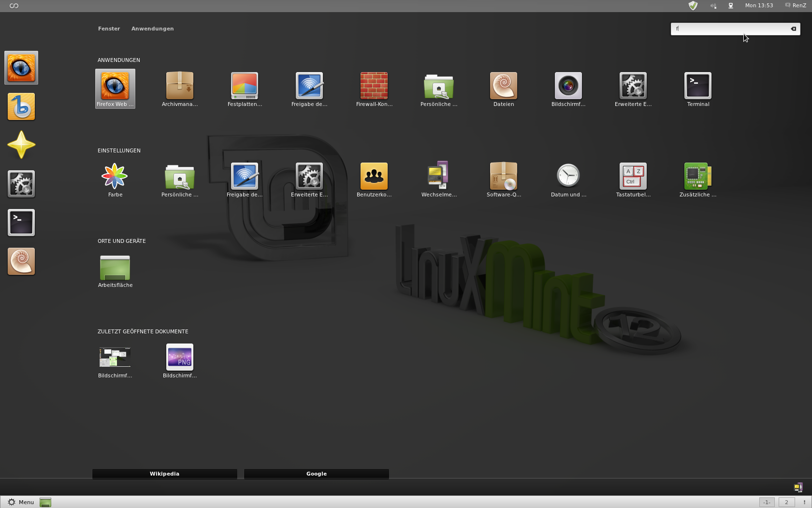
Task: Open Erweiterte E... in Anwendungen row
Action: pyautogui.click(x=633, y=89)
